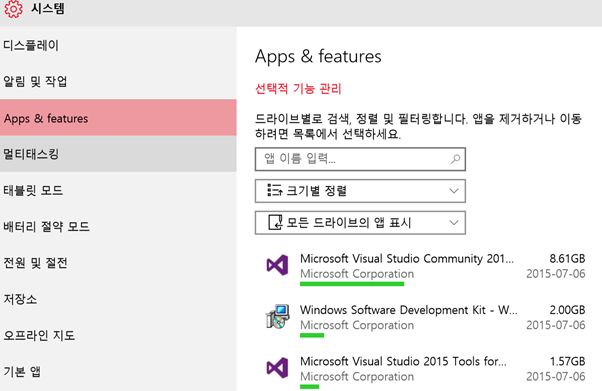Select Apps & features in the sidebar
Viewport: 602px width, 391px height.
pos(118,118)
